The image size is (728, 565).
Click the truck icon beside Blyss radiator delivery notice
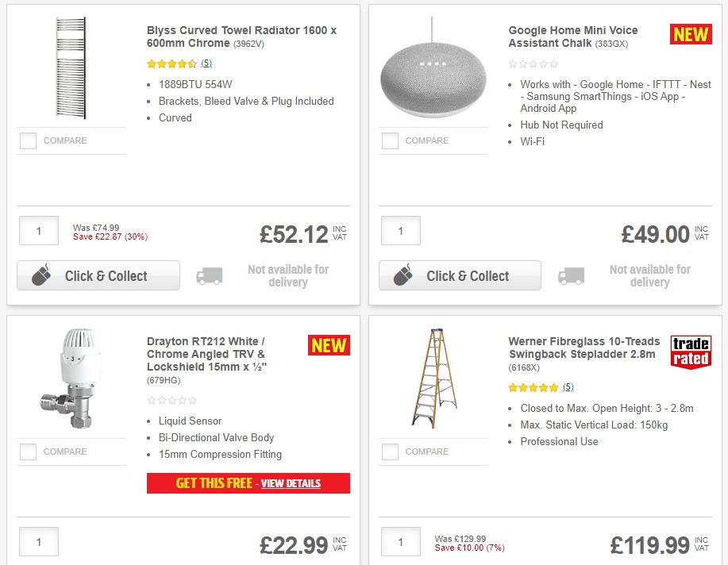pyautogui.click(x=210, y=274)
